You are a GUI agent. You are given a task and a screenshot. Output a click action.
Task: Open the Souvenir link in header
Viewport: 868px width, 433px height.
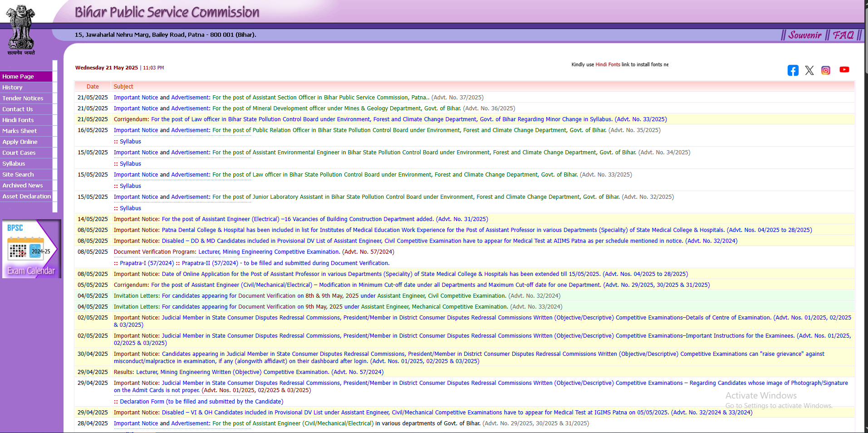tap(804, 35)
